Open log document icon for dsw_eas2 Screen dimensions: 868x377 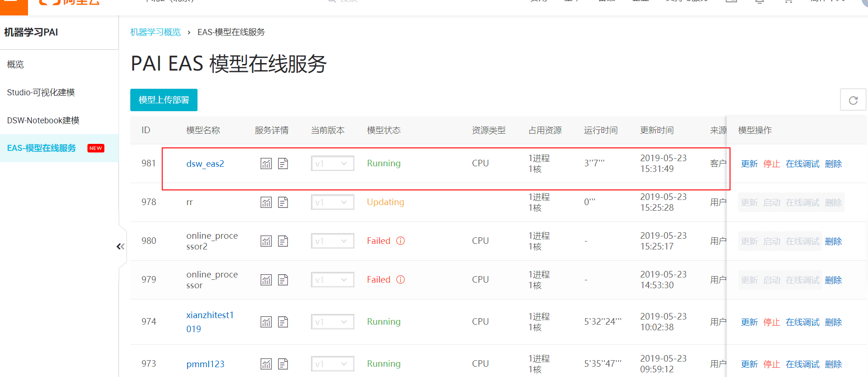(x=283, y=164)
